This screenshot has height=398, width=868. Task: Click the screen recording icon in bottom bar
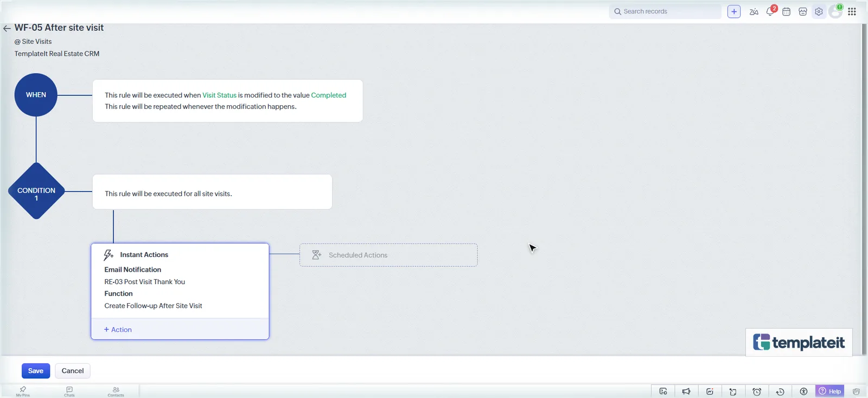click(663, 391)
